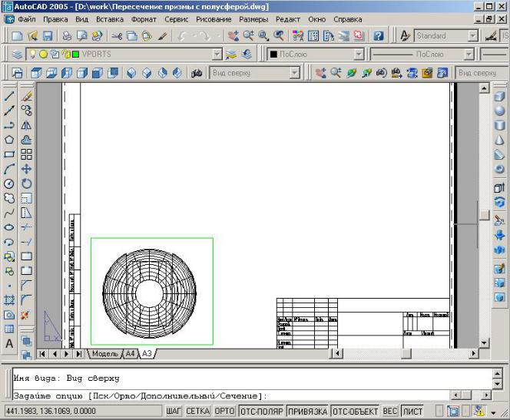Print the drawing with Plot icon
This screenshot has width=510, height=420.
pos(67,36)
